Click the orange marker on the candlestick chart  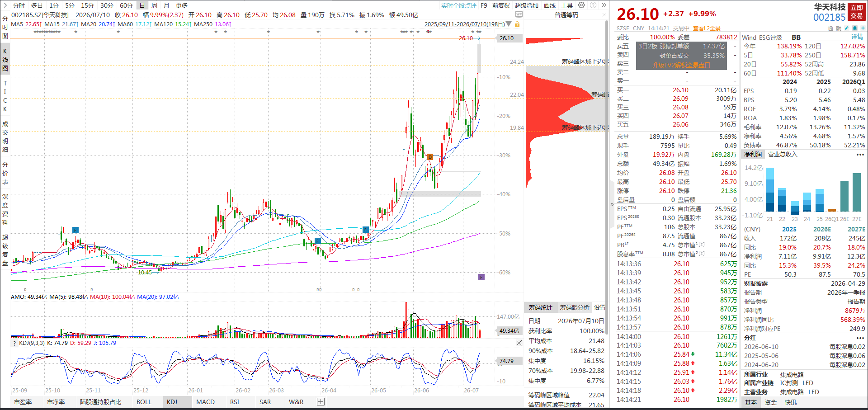click(430, 157)
